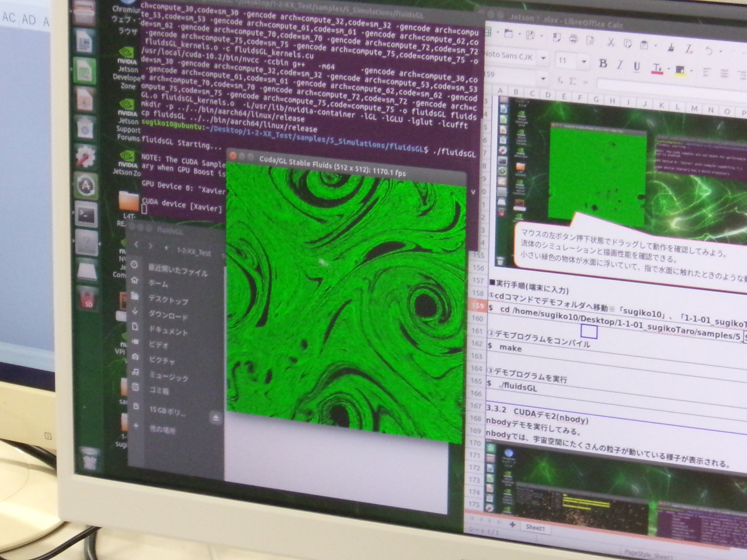Select the Sheet1 tab in Calc
The image size is (747, 560).
(x=535, y=527)
